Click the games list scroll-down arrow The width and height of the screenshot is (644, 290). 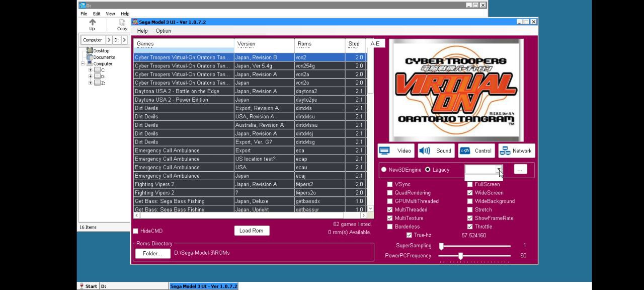[370, 208]
